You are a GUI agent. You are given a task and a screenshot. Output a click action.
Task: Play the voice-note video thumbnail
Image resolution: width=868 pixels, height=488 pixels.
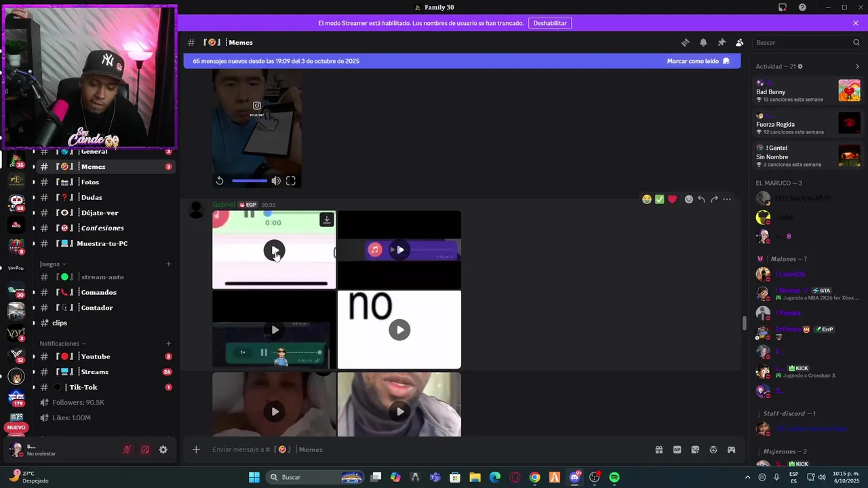[x=274, y=330]
